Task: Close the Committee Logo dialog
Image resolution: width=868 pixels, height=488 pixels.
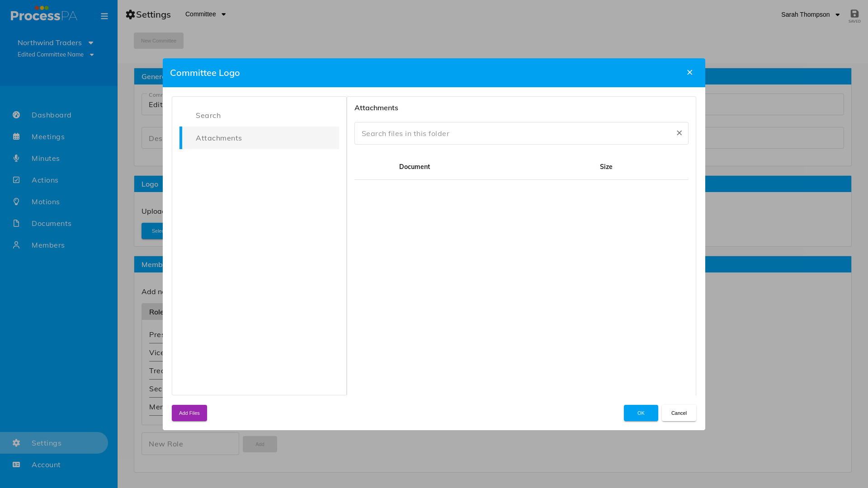Action: (689, 72)
